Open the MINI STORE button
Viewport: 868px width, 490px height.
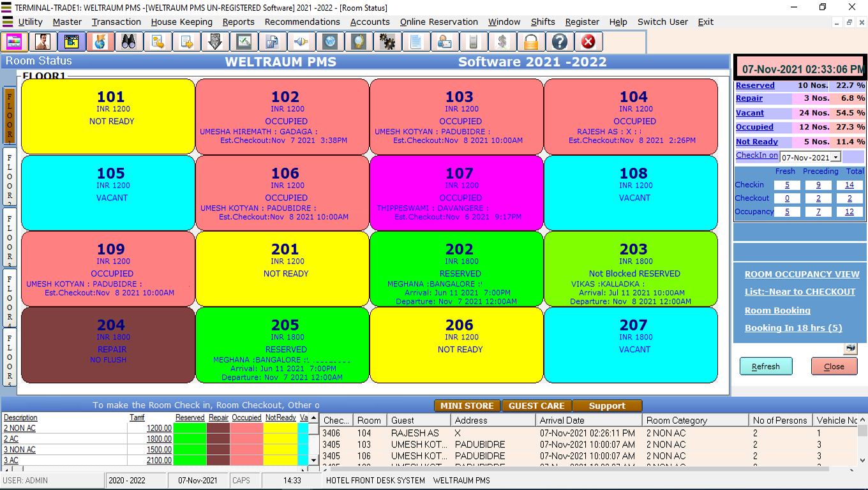[467, 406]
